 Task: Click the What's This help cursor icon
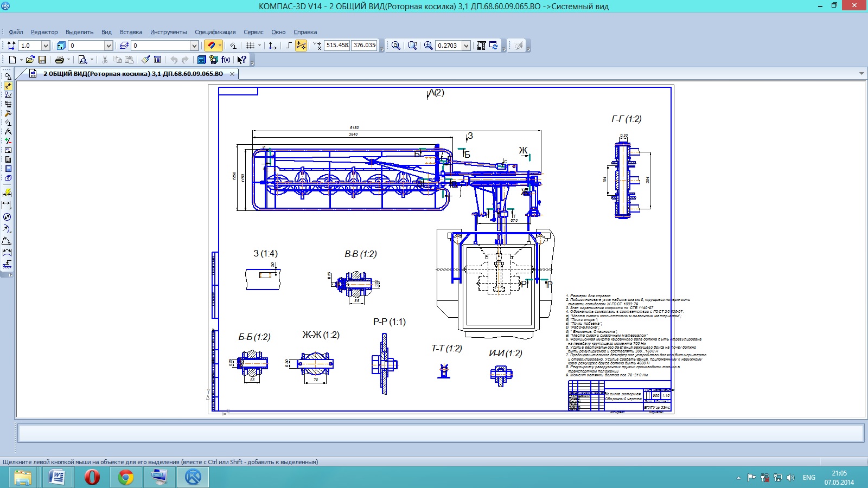click(241, 60)
